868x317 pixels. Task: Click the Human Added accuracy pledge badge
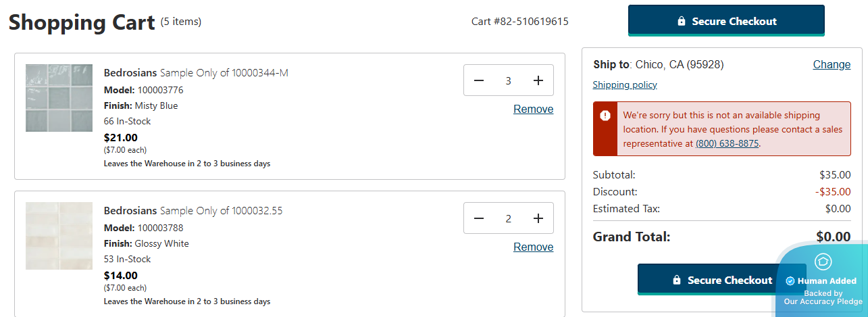coord(823,281)
